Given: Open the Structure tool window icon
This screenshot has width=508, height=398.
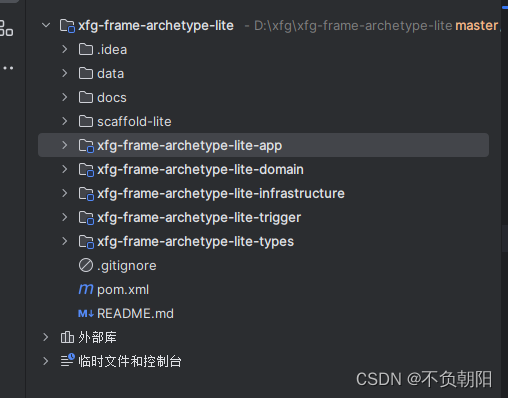Looking at the screenshot, I should coord(6,28).
